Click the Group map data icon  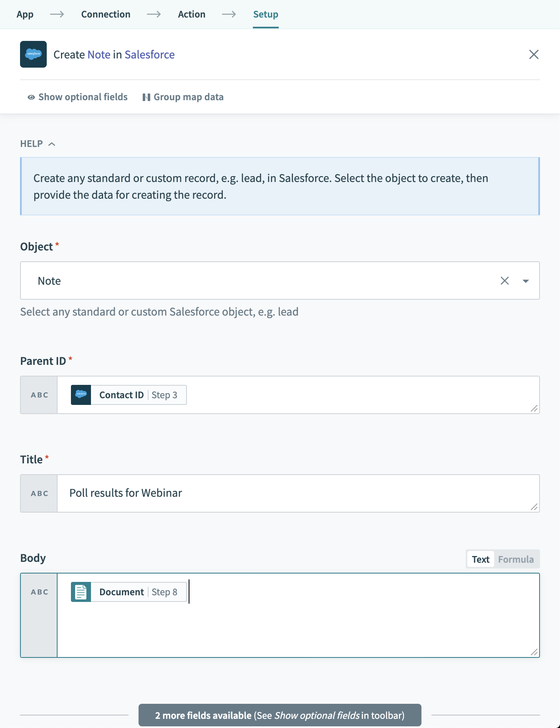pos(146,97)
